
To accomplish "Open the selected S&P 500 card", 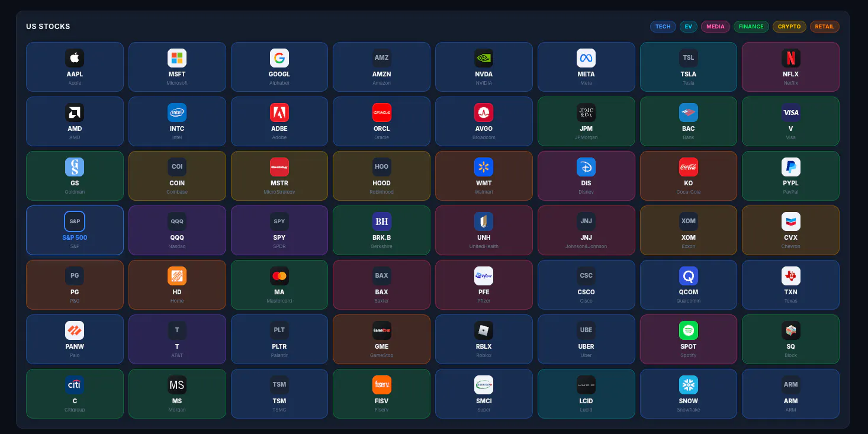I will (75, 230).
